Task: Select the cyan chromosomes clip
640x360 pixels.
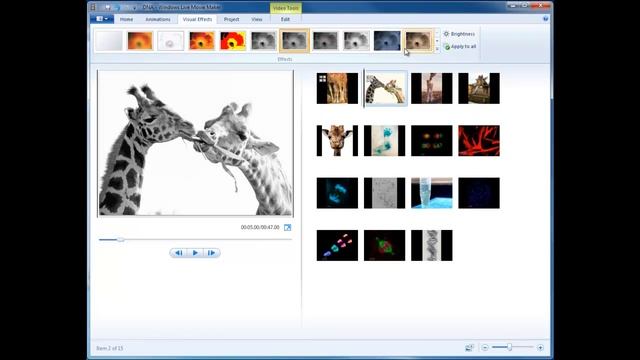Action: pos(337,193)
